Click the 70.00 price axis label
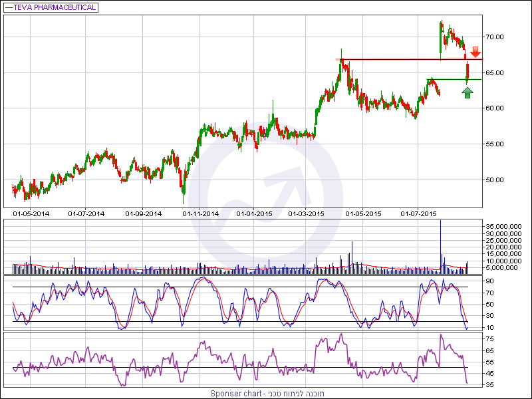 (494, 37)
